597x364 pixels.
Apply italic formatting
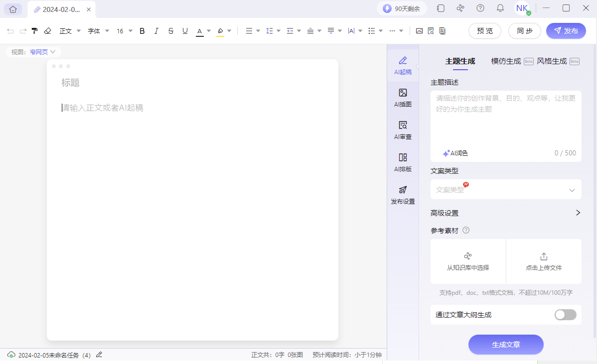tap(156, 30)
